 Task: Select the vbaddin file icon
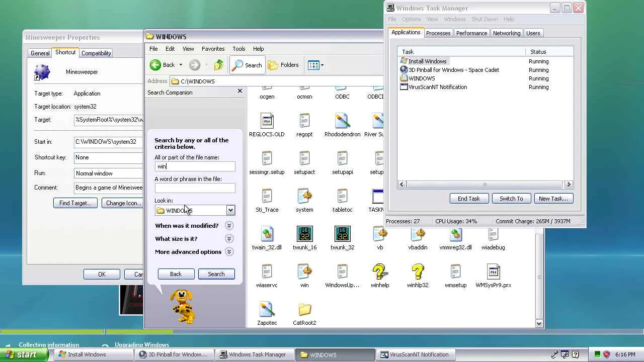(418, 234)
